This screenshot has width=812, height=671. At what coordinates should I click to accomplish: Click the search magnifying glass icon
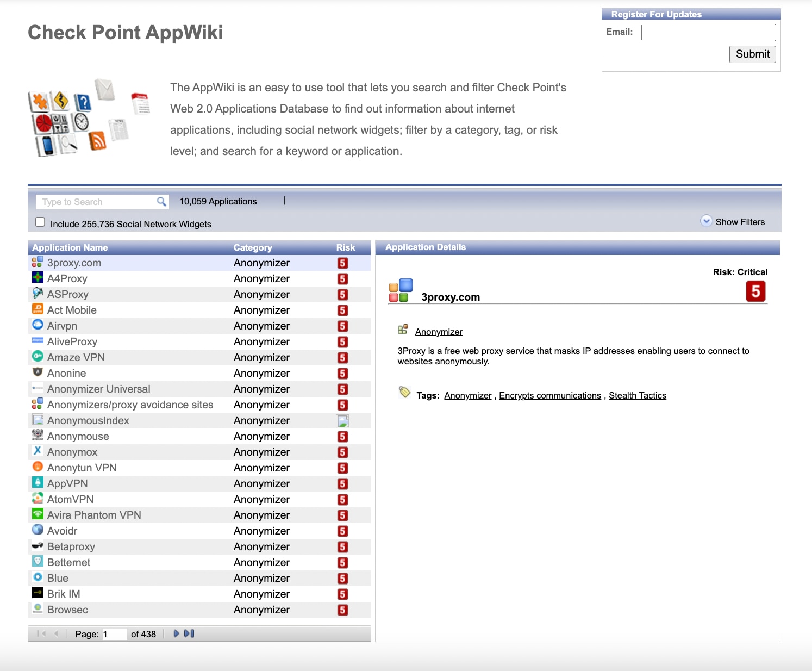pyautogui.click(x=161, y=201)
